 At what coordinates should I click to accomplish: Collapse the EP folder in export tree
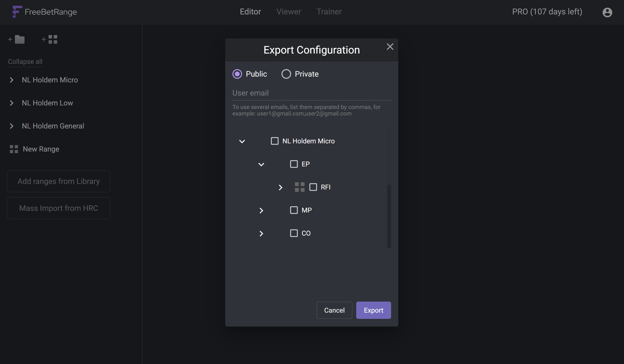click(x=261, y=164)
